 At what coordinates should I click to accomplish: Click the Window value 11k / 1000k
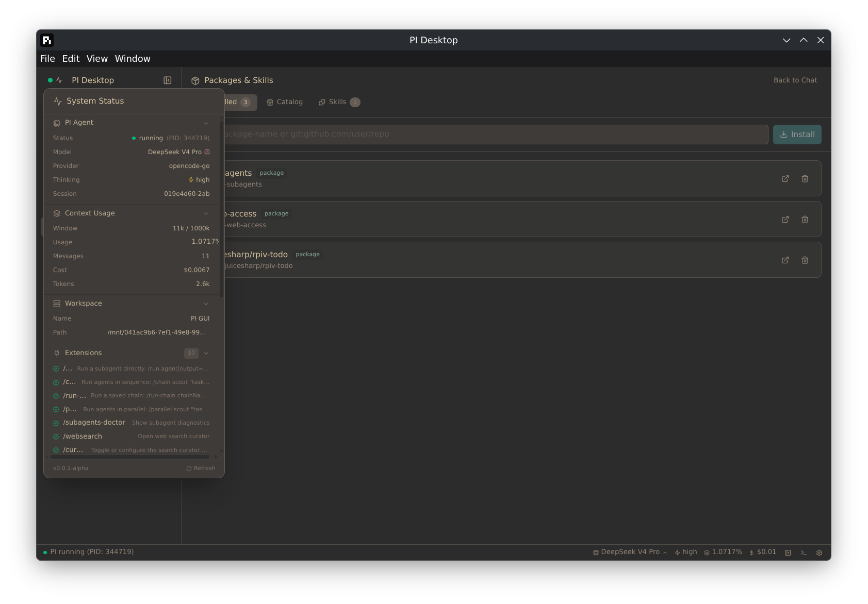click(x=191, y=228)
